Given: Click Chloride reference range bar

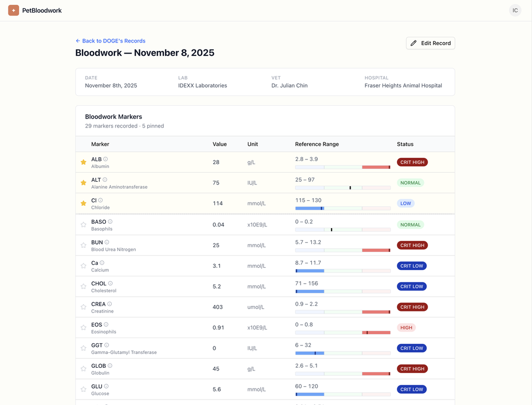Looking at the screenshot, I should 343,208.
